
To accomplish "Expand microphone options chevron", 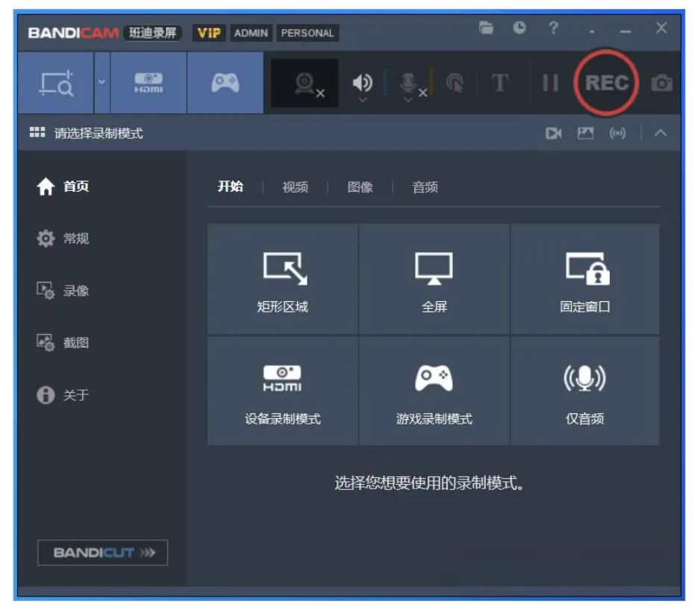I will point(408,99).
